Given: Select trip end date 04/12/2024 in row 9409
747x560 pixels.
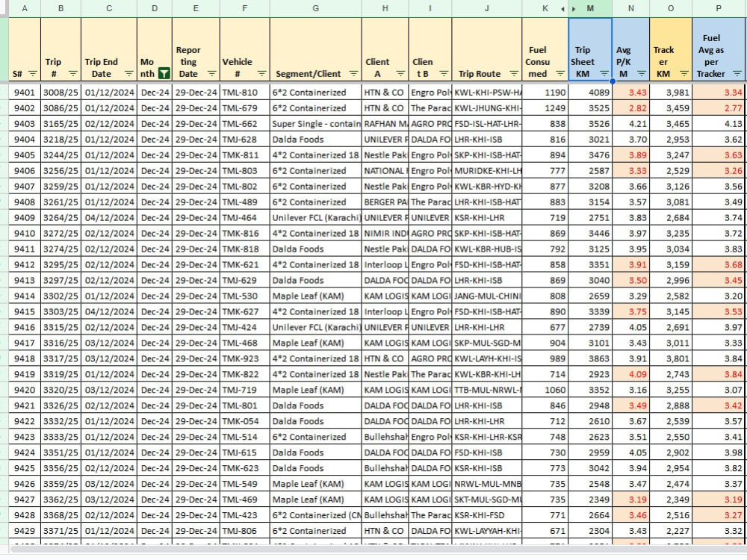Looking at the screenshot, I should click(x=109, y=217).
